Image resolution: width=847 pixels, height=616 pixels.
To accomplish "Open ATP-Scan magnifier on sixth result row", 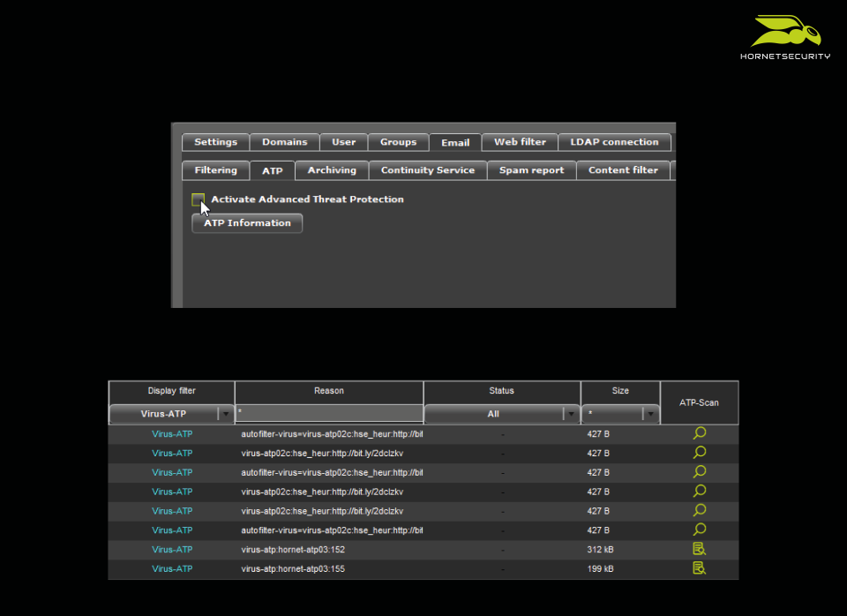I will 699,530.
